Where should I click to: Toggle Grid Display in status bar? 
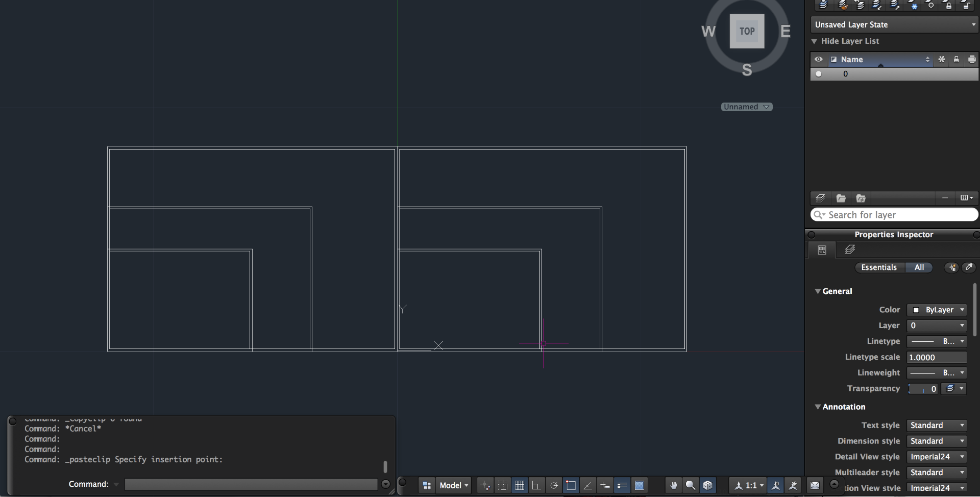click(x=520, y=486)
